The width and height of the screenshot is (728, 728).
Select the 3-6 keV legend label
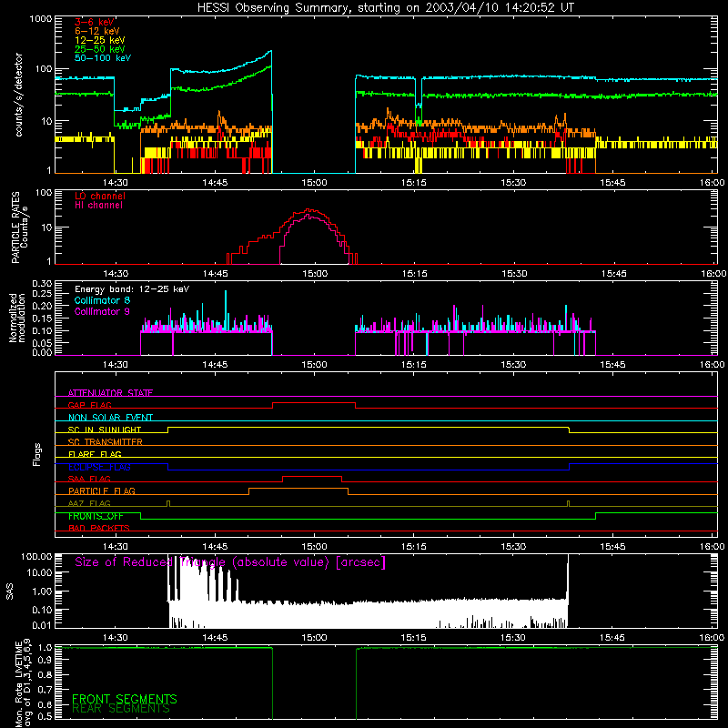coord(95,22)
